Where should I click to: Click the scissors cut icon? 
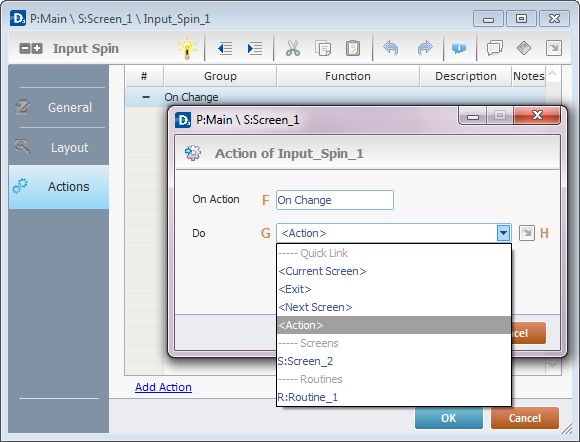[x=293, y=48]
